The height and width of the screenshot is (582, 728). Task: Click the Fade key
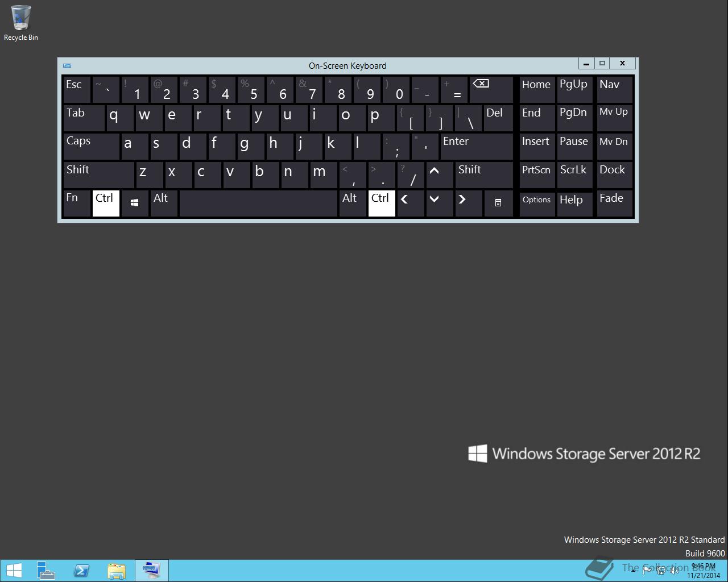pyautogui.click(x=615, y=203)
